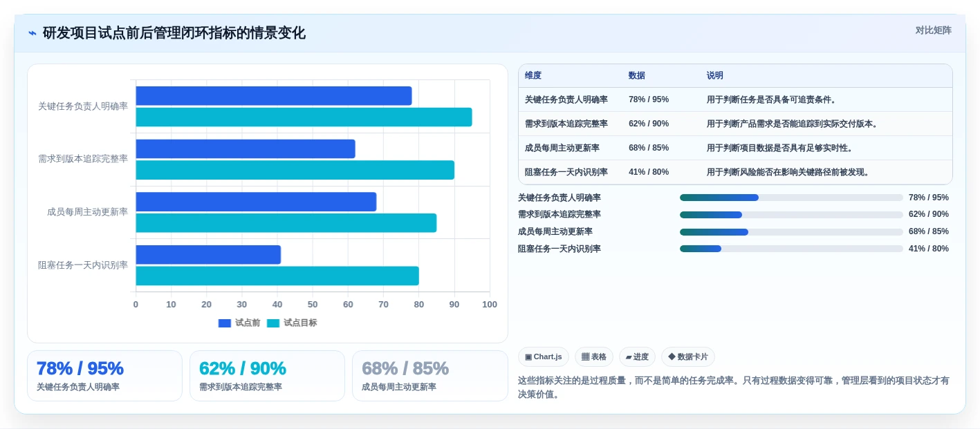Click the x-axis tick label 50
This screenshot has height=429, width=980.
313,305
